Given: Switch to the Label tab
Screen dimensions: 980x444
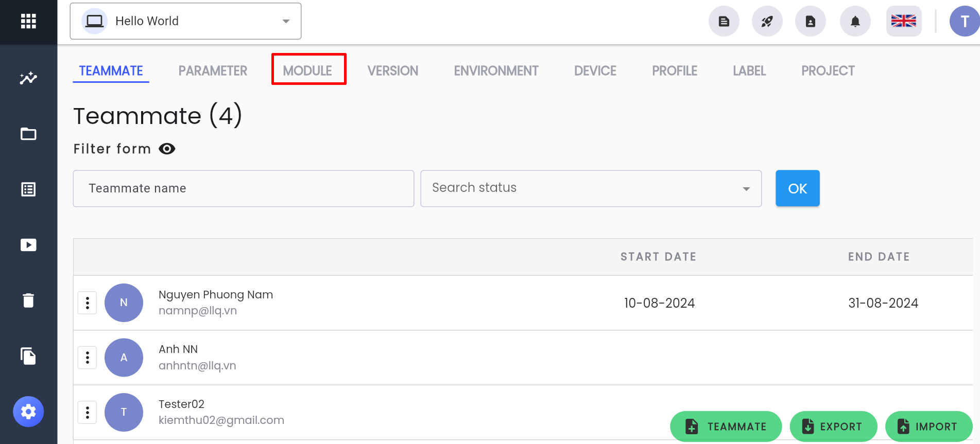Looking at the screenshot, I should (x=749, y=70).
